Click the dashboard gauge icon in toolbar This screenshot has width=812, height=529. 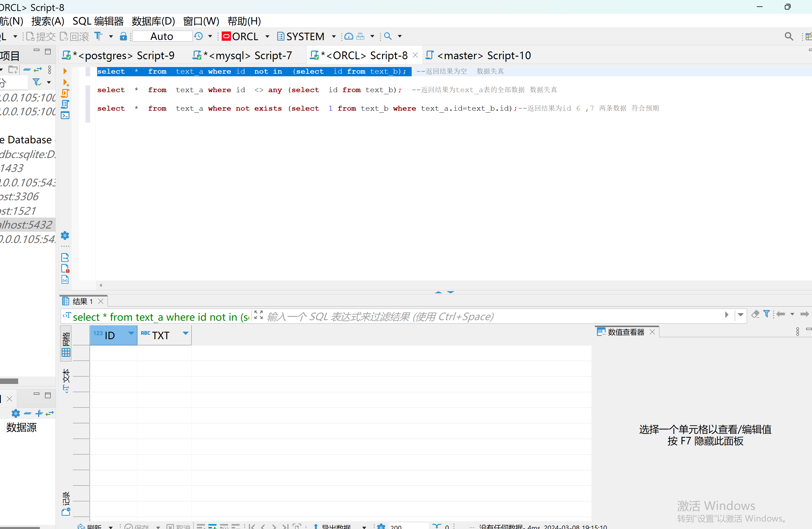click(348, 36)
